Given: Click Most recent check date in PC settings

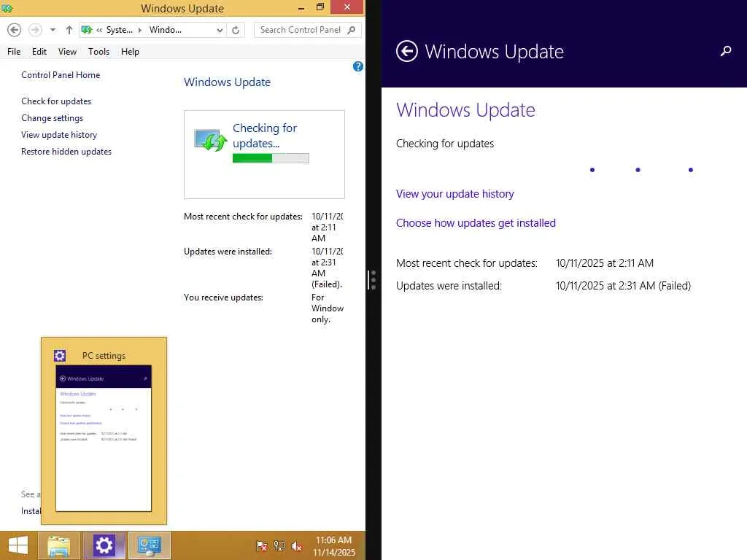Looking at the screenshot, I should 605,262.
